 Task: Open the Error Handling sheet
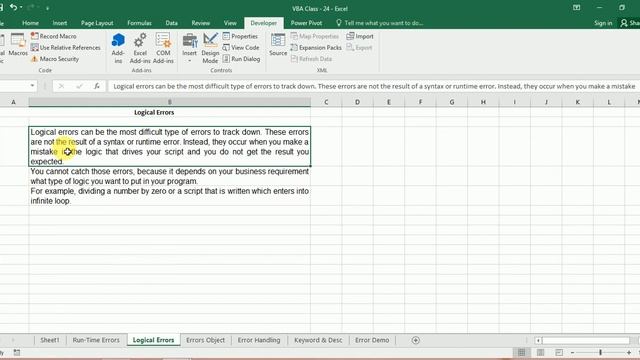pyautogui.click(x=259, y=340)
